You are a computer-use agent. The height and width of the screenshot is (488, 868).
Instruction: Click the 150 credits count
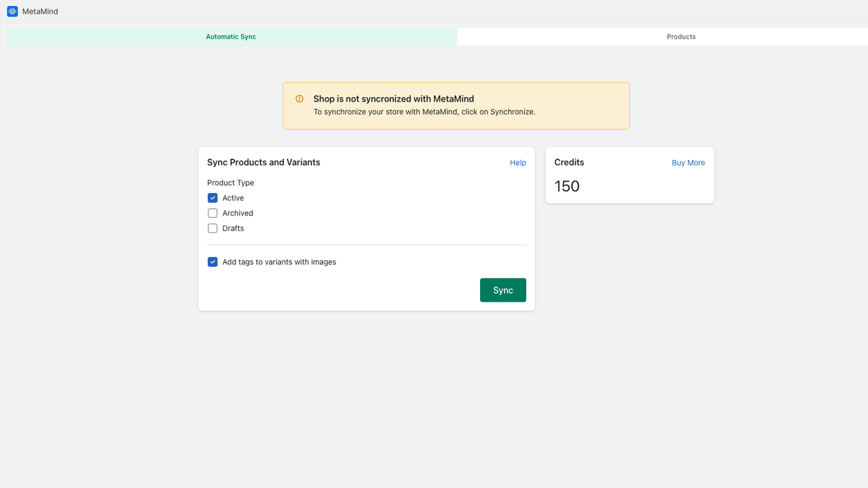click(566, 186)
